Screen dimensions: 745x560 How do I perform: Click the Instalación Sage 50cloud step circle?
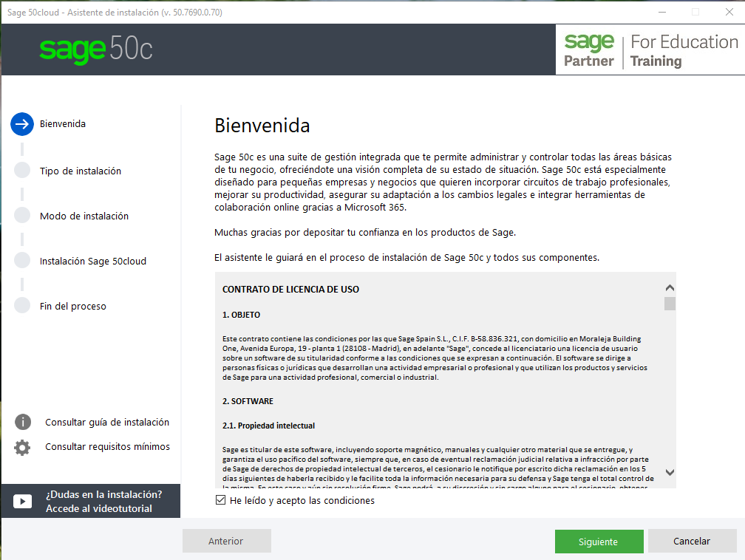[x=22, y=260]
